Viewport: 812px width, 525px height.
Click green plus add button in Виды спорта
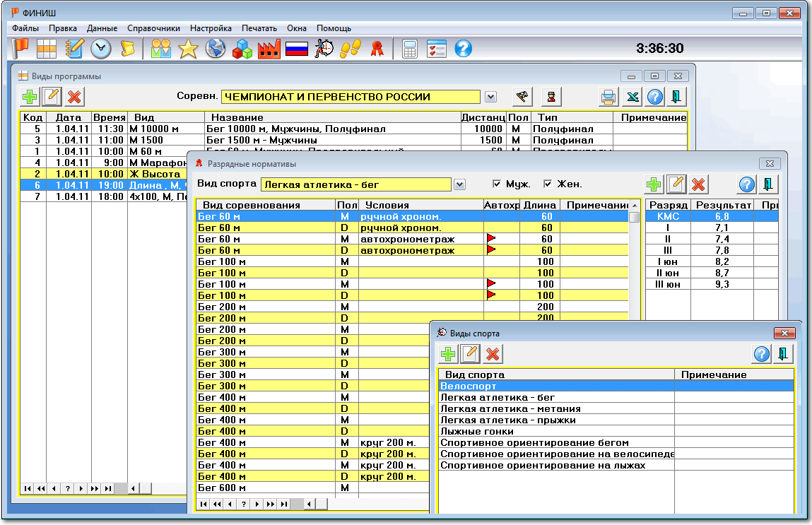[x=448, y=354]
